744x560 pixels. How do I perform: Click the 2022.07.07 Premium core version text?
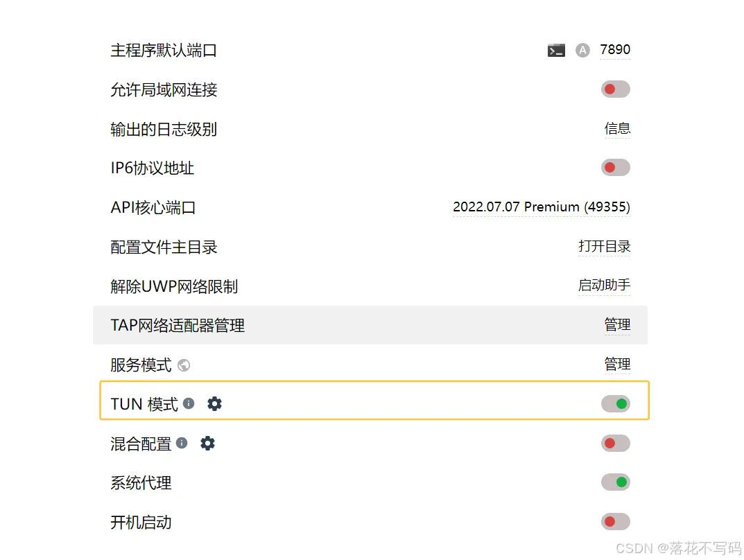(x=541, y=207)
